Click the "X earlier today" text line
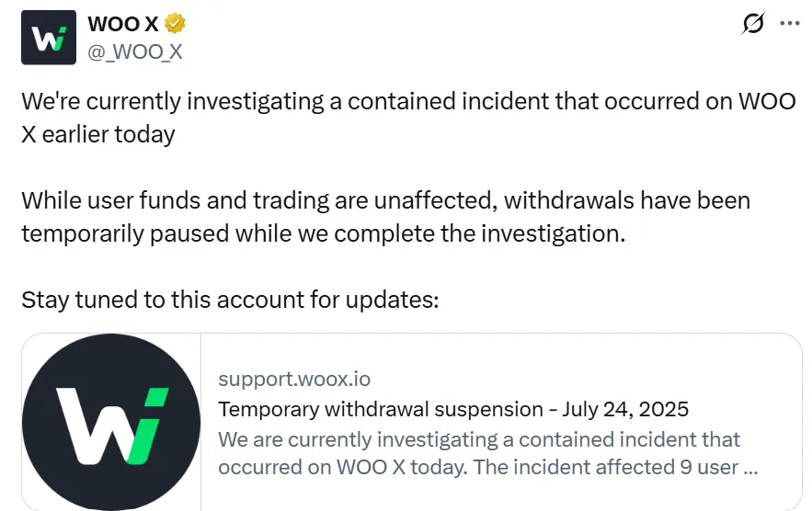Viewport: 812px width, 511px height. (98, 134)
